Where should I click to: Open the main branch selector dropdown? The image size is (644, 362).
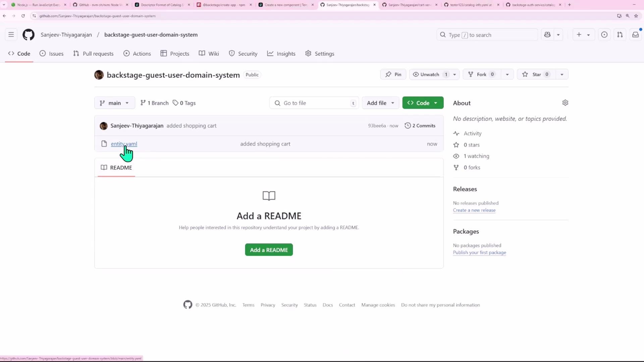click(114, 103)
